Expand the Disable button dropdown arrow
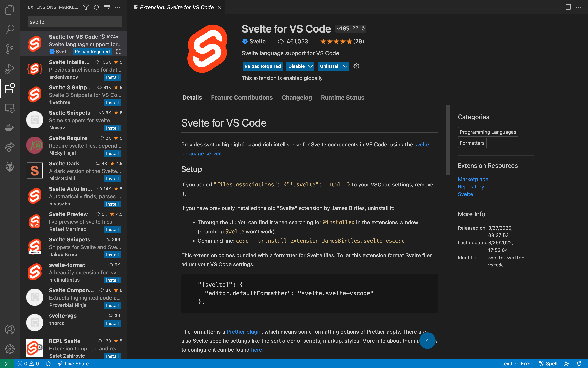Screen dimensions: 588x368 pos(311,66)
